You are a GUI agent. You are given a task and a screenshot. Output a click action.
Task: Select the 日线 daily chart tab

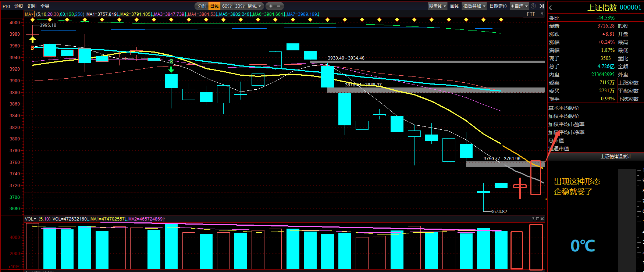pyautogui.click(x=214, y=6)
